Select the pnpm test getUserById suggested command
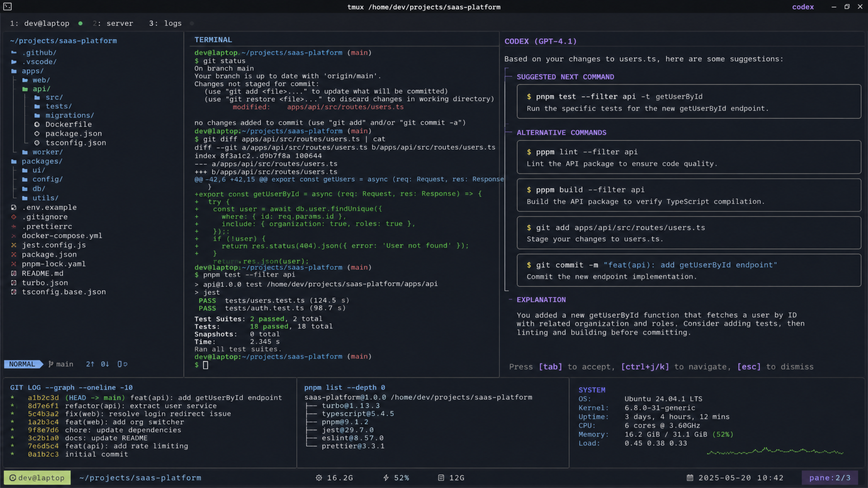 click(689, 102)
